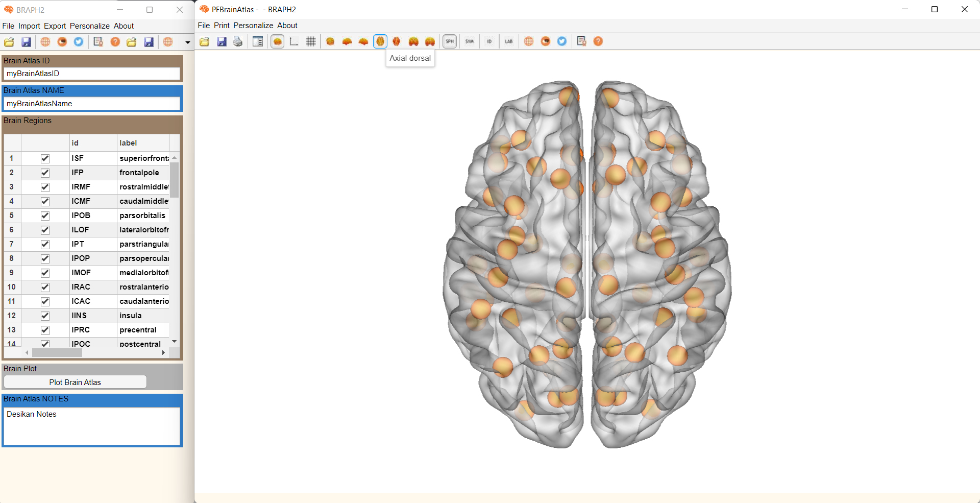Toggle the SPH spheres button

[450, 41]
